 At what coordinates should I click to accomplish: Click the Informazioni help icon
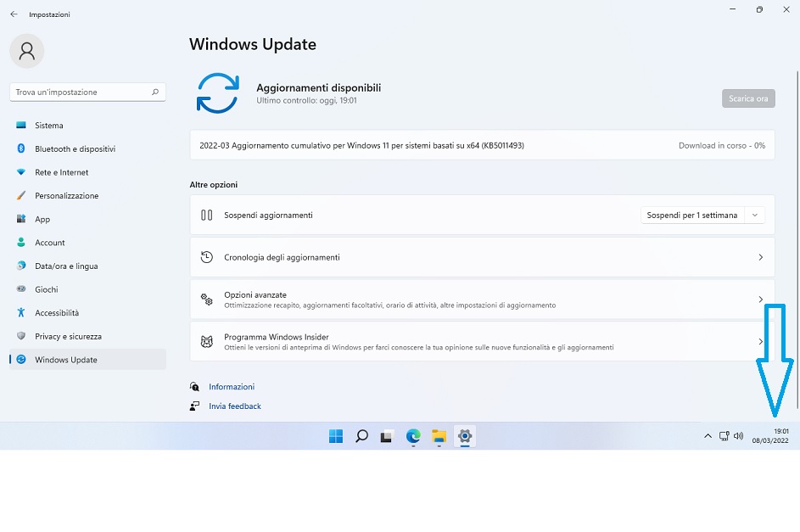pos(194,387)
